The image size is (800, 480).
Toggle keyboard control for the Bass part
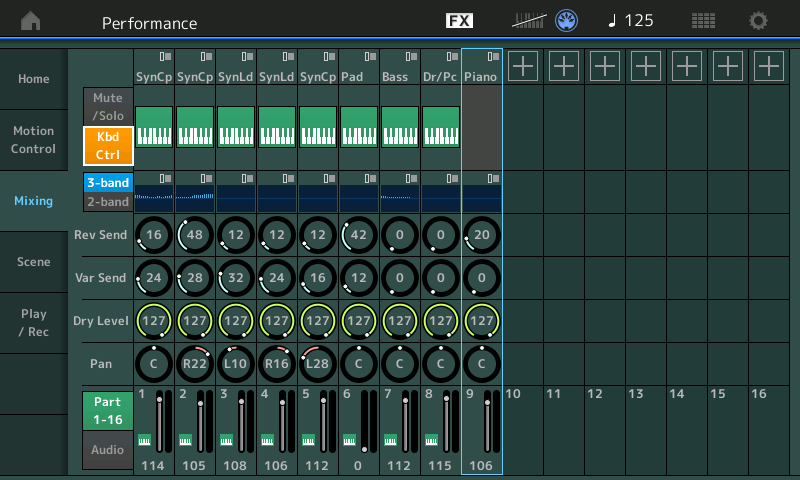pyautogui.click(x=400, y=127)
